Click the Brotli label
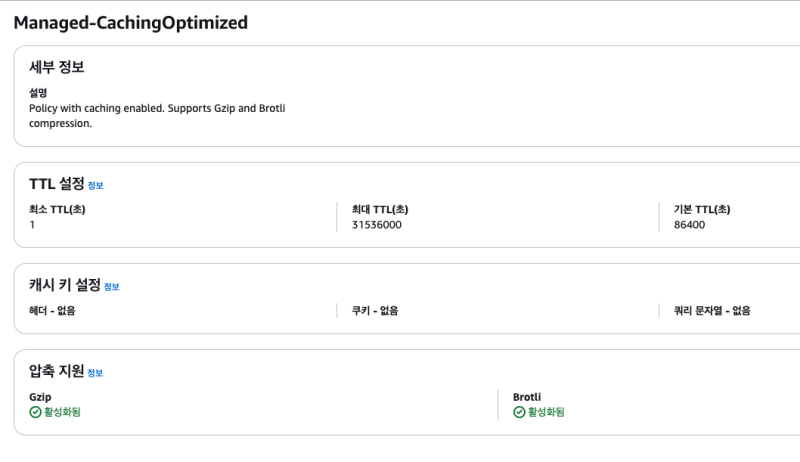Image resolution: width=800 pixels, height=462 pixels. (527, 397)
